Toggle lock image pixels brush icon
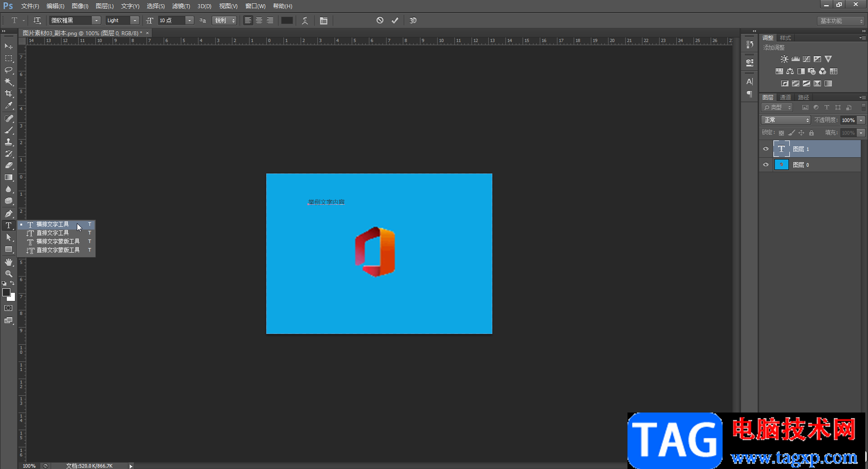The width and height of the screenshot is (868, 469). click(791, 133)
